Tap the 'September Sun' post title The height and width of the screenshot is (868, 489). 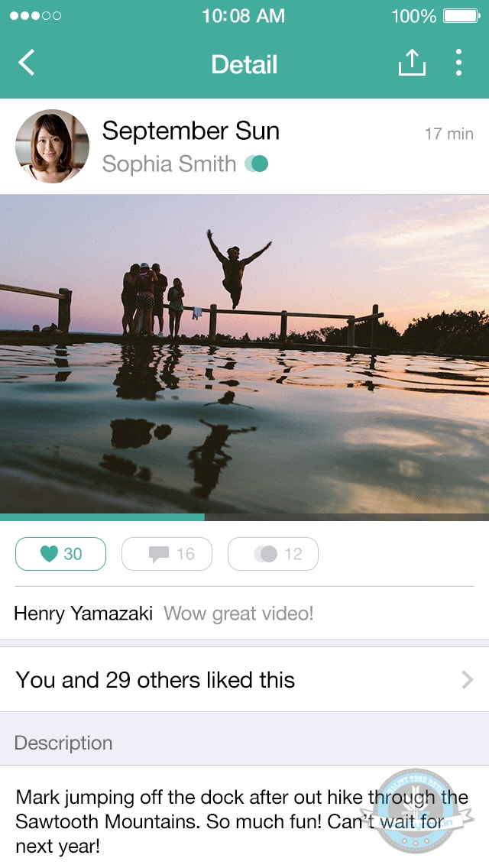point(191,131)
